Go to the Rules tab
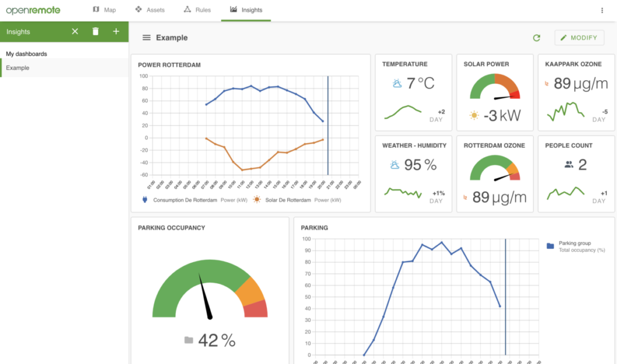The height and width of the screenshot is (364, 617). pos(197,10)
